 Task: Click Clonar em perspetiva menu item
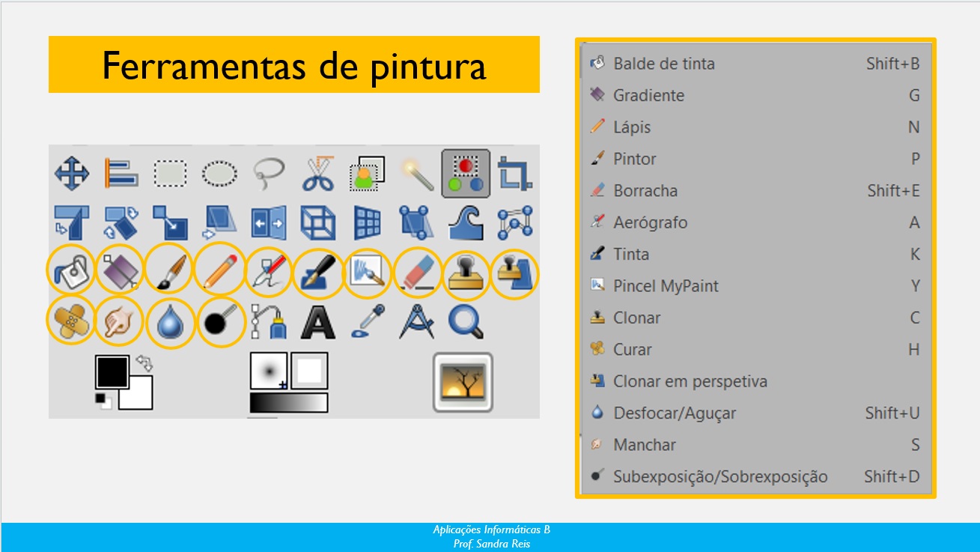[x=690, y=381]
